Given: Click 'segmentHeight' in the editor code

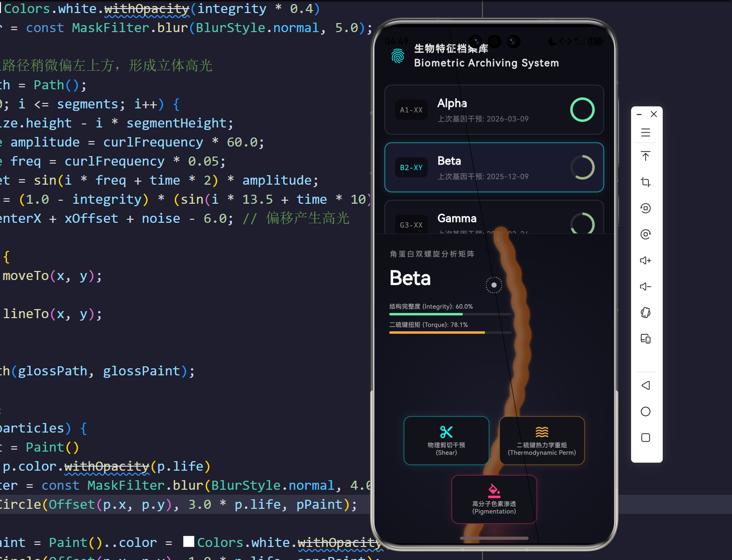Looking at the screenshot, I should point(177,123).
